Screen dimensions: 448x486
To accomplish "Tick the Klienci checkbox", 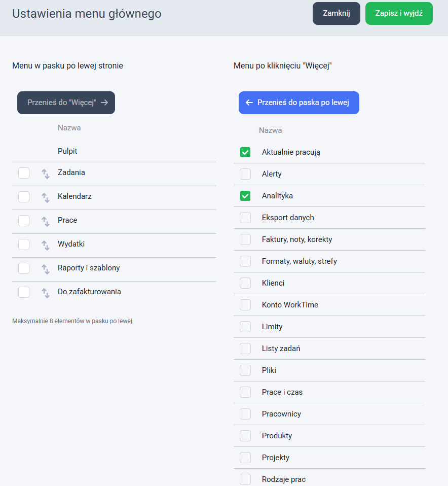I will (x=245, y=283).
